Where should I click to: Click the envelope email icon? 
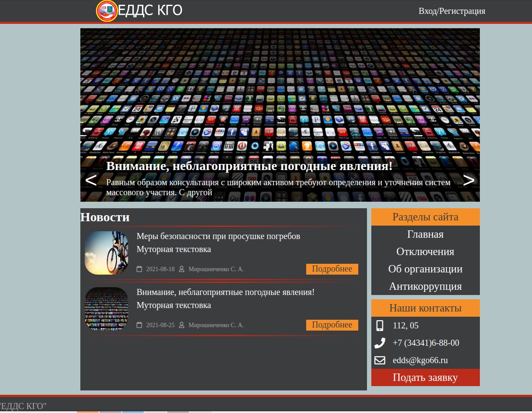pos(380,360)
